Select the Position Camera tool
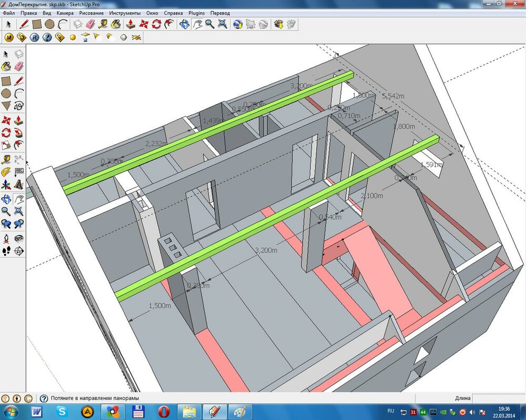 click(6, 238)
